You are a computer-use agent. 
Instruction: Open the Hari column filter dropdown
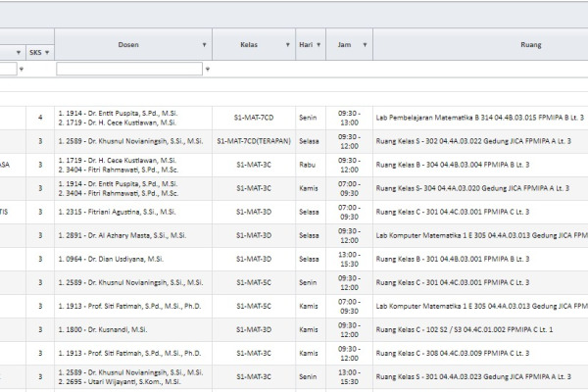click(x=318, y=45)
